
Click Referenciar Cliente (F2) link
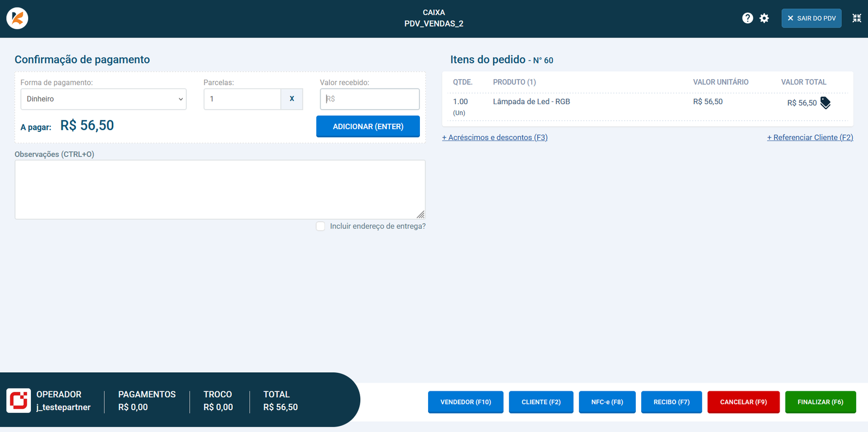(810, 137)
